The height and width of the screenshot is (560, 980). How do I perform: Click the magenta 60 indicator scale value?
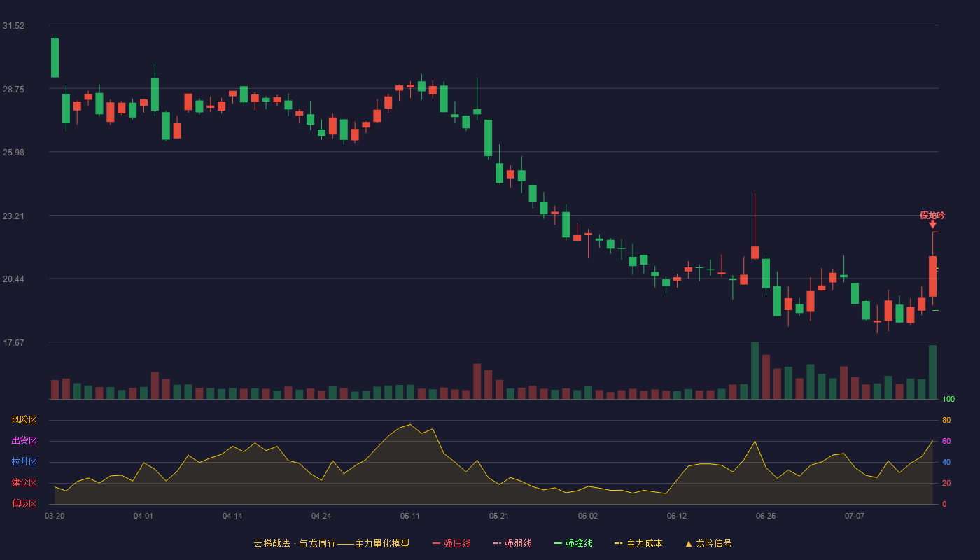(946, 441)
